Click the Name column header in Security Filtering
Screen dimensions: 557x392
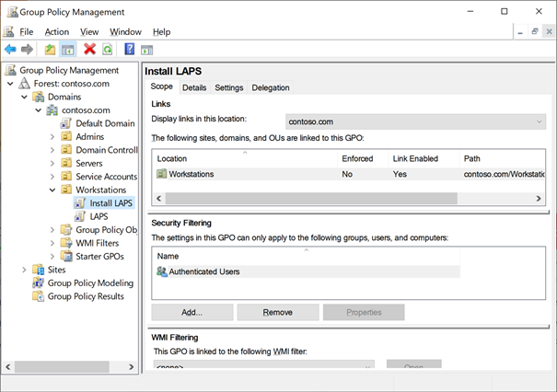click(307, 256)
